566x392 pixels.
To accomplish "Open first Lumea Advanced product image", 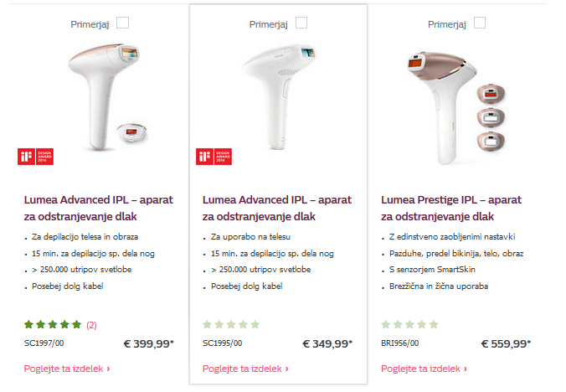I will point(88,92).
